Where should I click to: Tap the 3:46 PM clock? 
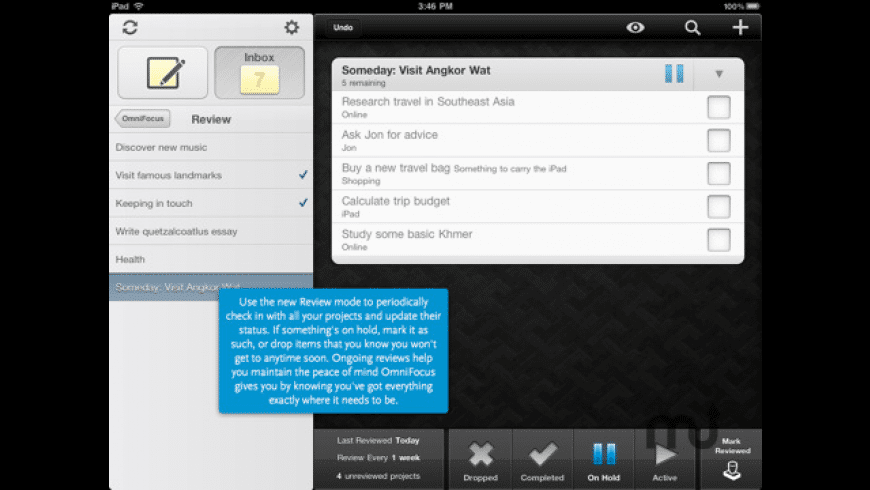(x=435, y=6)
